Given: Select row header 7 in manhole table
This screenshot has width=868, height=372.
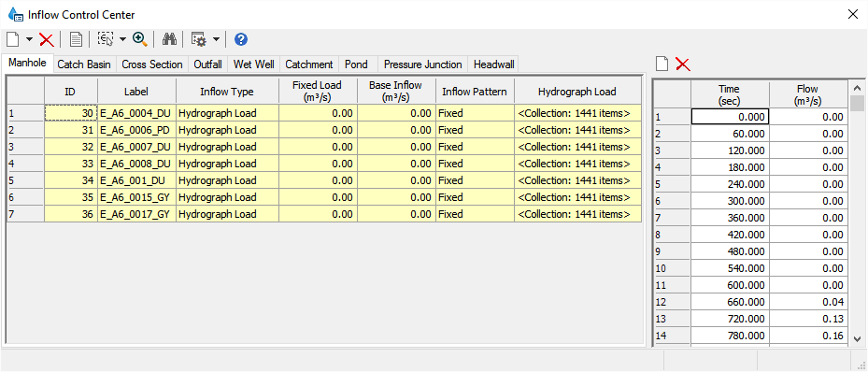Looking at the screenshot, I should (x=25, y=214).
